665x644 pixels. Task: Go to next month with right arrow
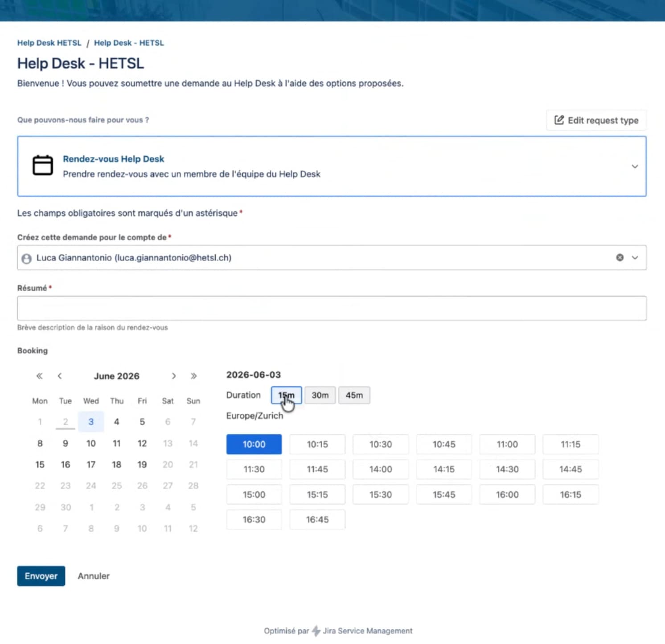[x=174, y=376]
